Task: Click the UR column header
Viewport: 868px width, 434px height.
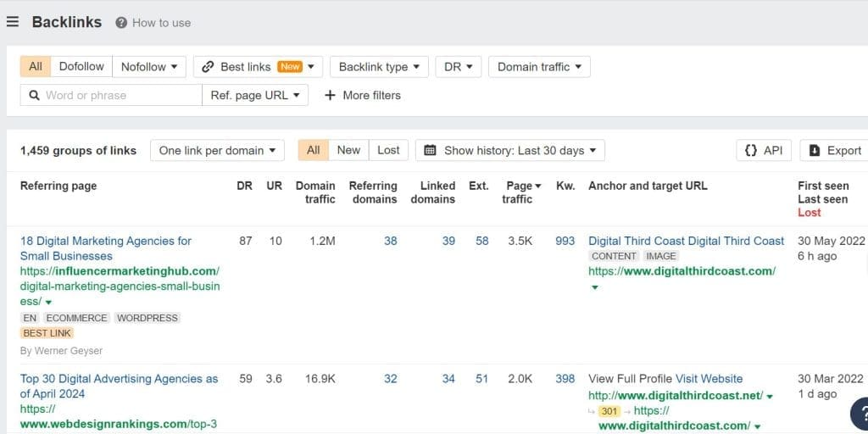Action: 274,186
